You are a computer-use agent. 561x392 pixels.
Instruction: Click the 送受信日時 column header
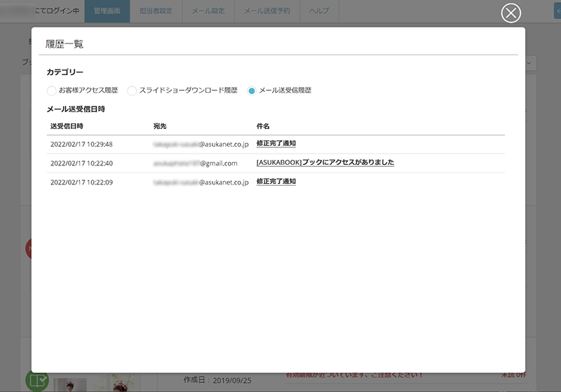point(67,126)
